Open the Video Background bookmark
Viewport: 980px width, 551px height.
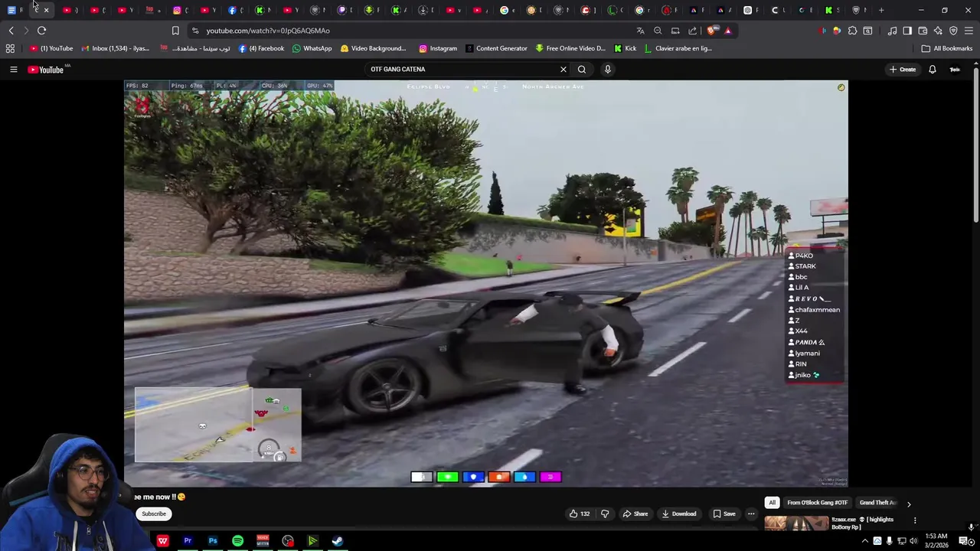pos(373,48)
